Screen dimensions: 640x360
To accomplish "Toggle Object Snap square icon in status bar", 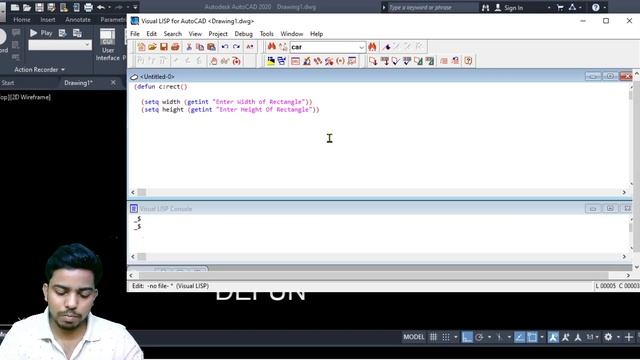I will (x=532, y=337).
